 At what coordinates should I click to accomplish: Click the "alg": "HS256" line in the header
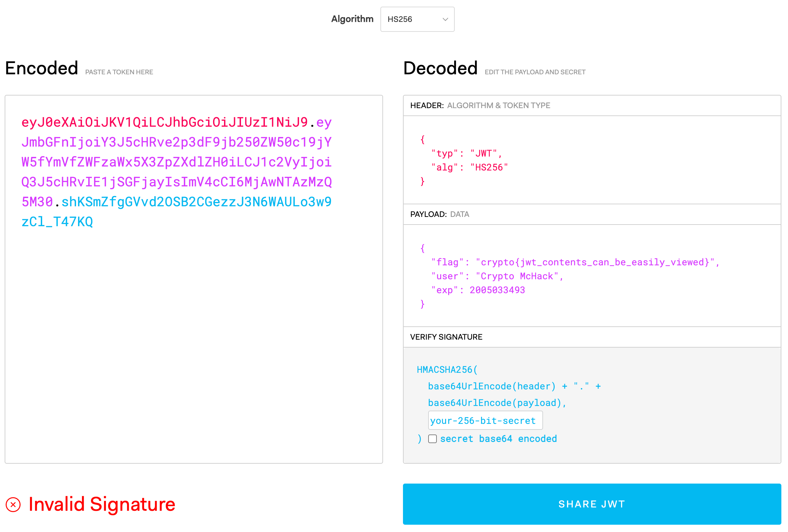[469, 167]
